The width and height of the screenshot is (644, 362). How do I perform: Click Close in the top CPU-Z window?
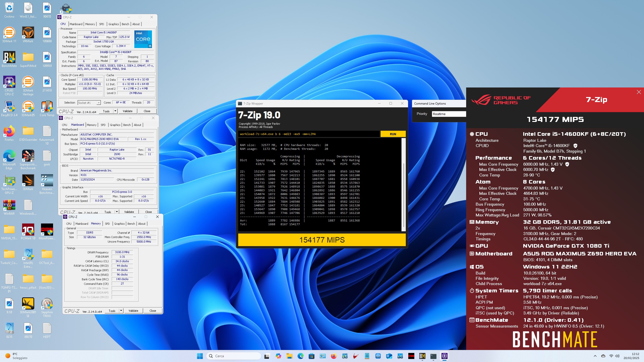point(147,111)
